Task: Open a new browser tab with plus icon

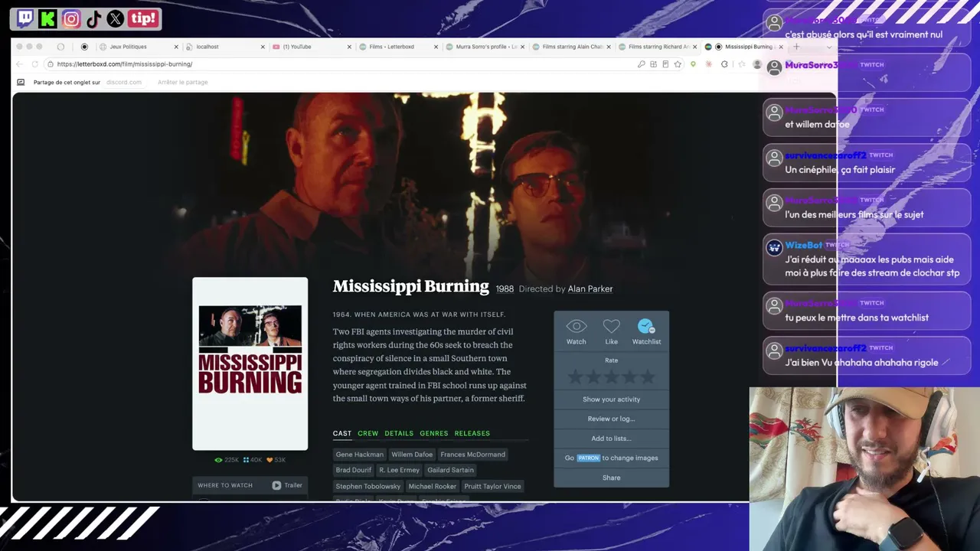Action: coord(796,47)
